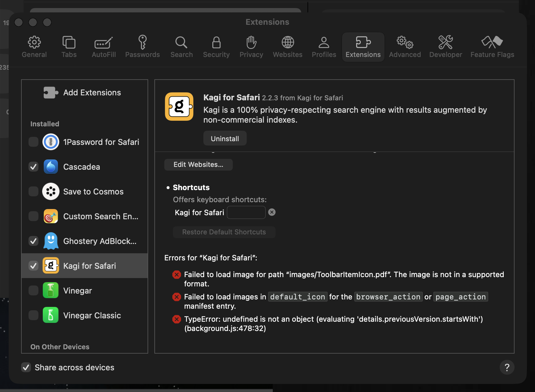Click the TypeError error icon

[x=177, y=319]
